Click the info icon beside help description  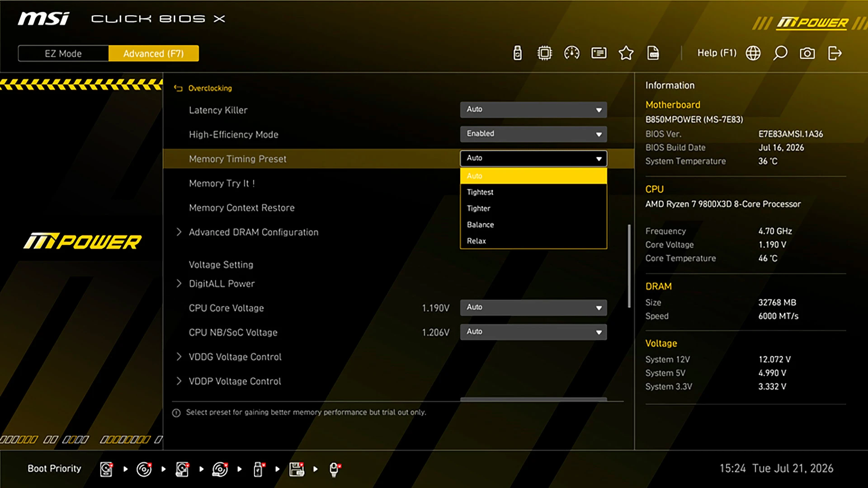(176, 413)
